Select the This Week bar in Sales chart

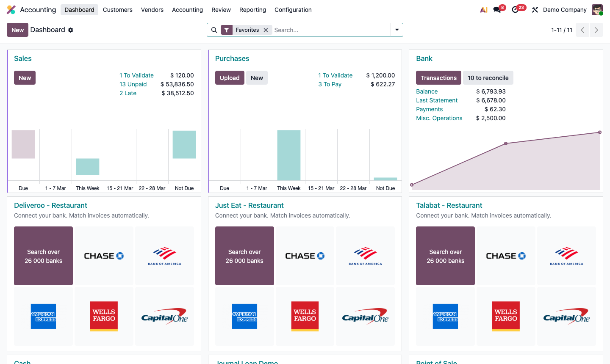coord(87,167)
